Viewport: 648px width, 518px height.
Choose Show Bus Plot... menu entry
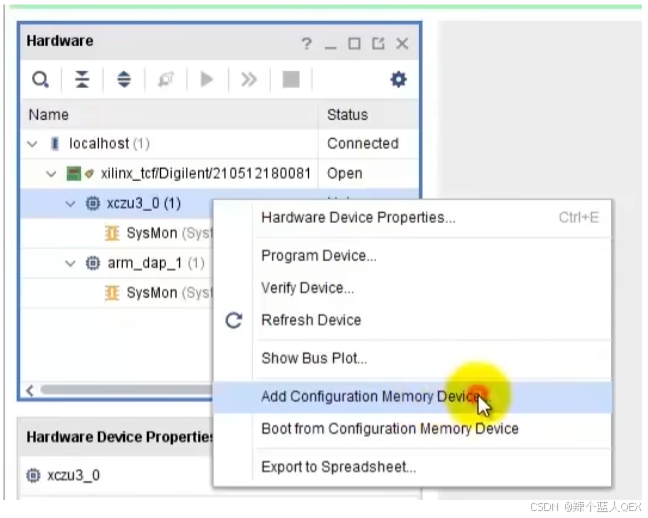[x=412, y=358]
